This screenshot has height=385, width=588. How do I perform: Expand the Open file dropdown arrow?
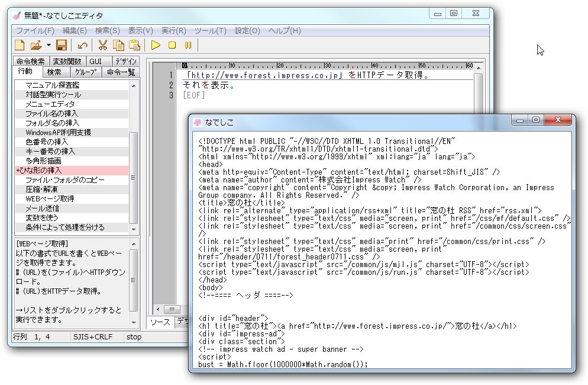[x=49, y=46]
